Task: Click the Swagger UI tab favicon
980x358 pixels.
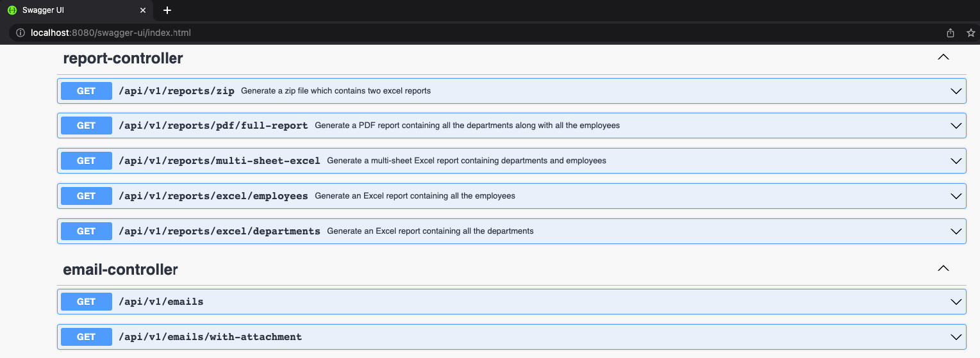Action: pyautogui.click(x=12, y=10)
